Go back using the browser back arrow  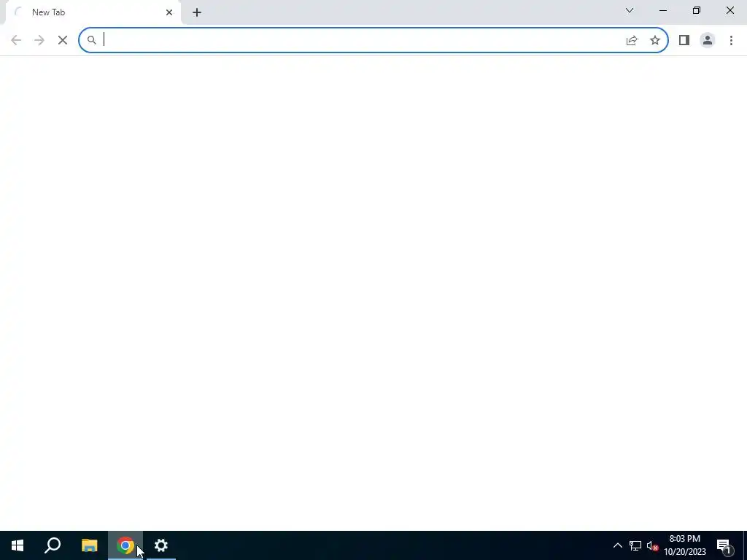pos(16,40)
